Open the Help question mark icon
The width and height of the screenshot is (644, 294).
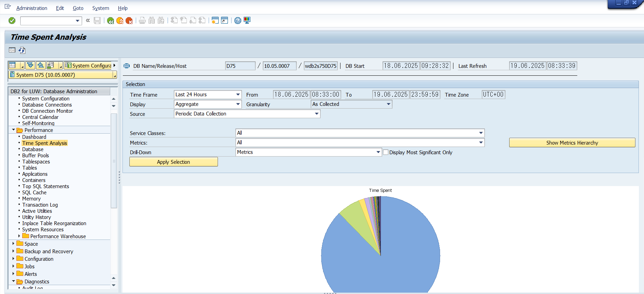[238, 21]
